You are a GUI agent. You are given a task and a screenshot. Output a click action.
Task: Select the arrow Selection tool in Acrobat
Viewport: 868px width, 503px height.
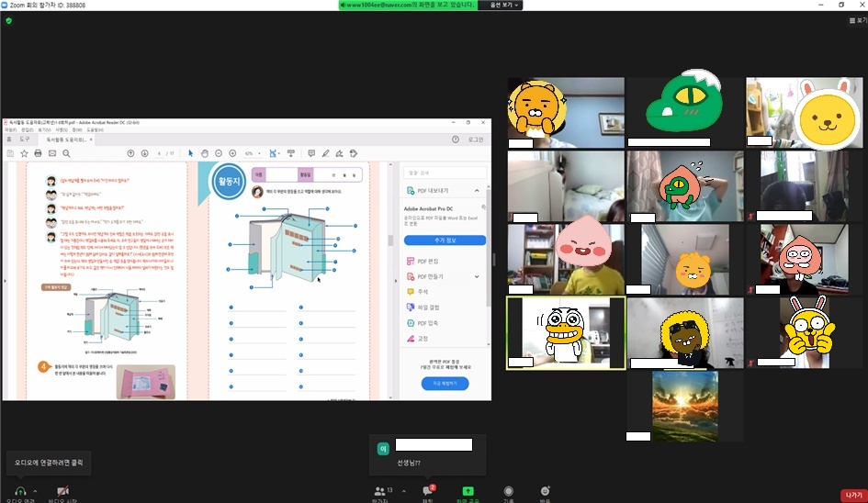[190, 153]
